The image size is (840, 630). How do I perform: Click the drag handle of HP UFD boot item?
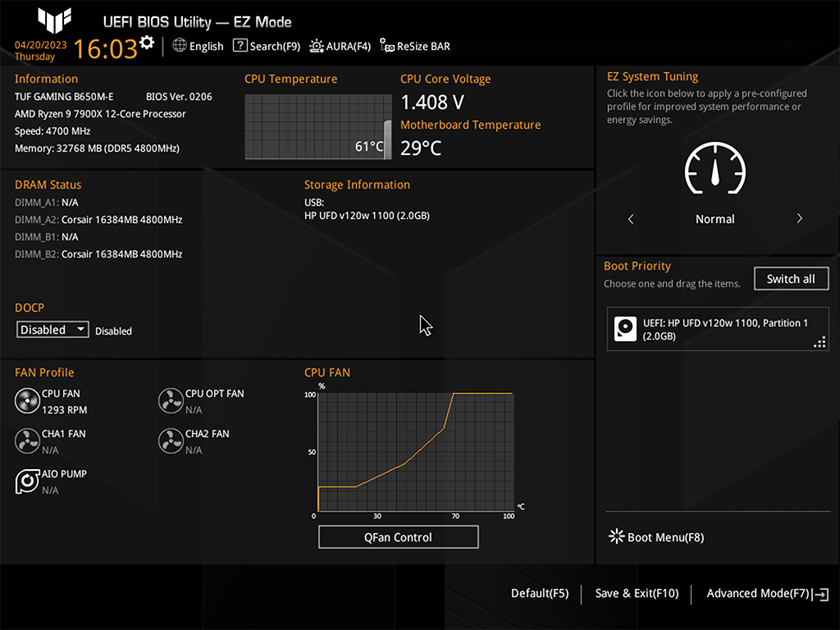tap(819, 342)
